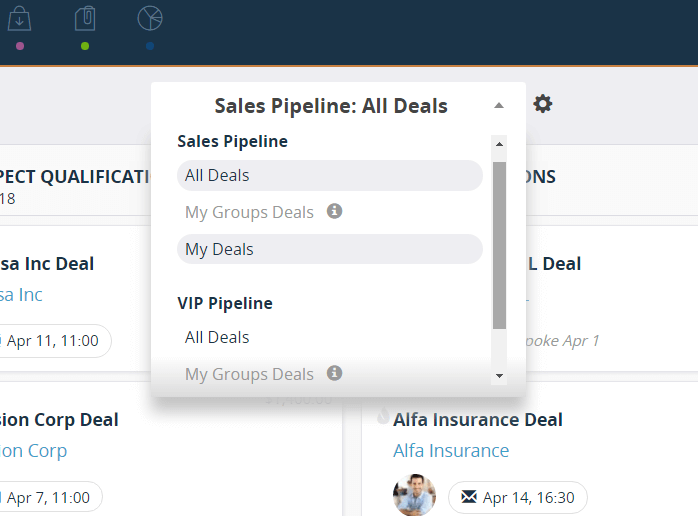This screenshot has height=516, width=698.
Task: Open the pie chart reports icon
Action: 150,18
